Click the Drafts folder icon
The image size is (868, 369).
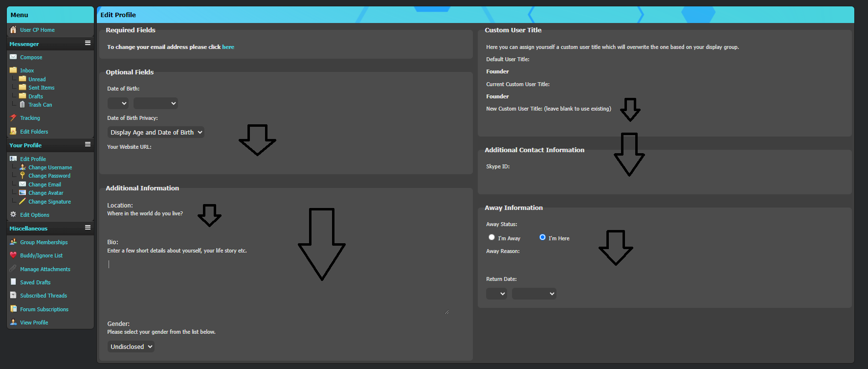22,96
